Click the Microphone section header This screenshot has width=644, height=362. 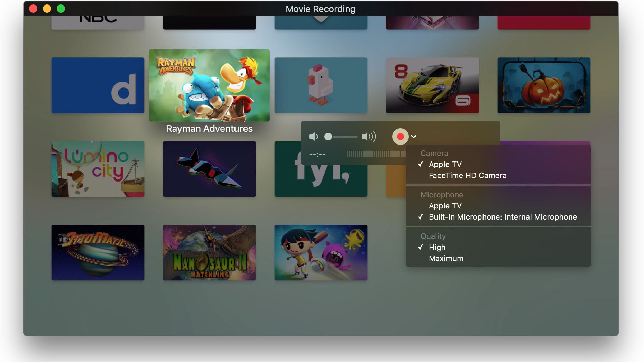(x=442, y=195)
